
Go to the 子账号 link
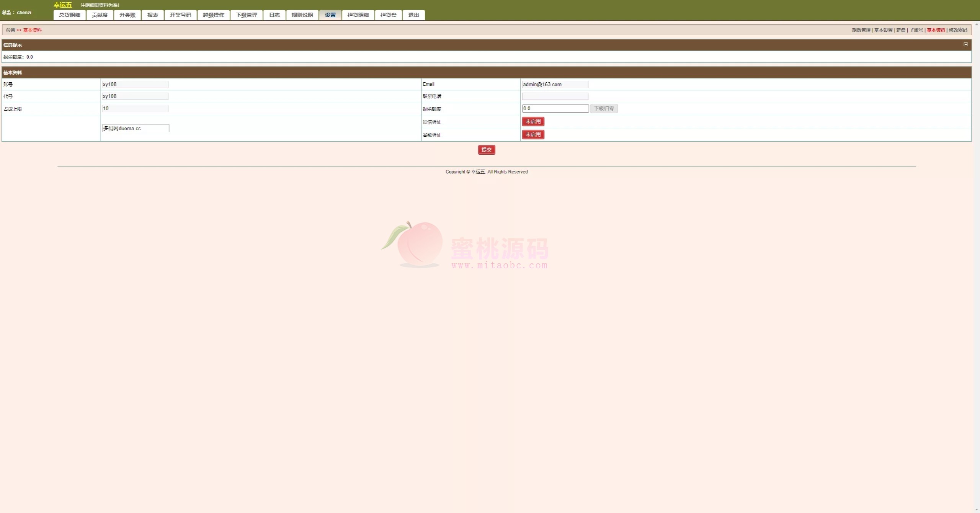(916, 30)
